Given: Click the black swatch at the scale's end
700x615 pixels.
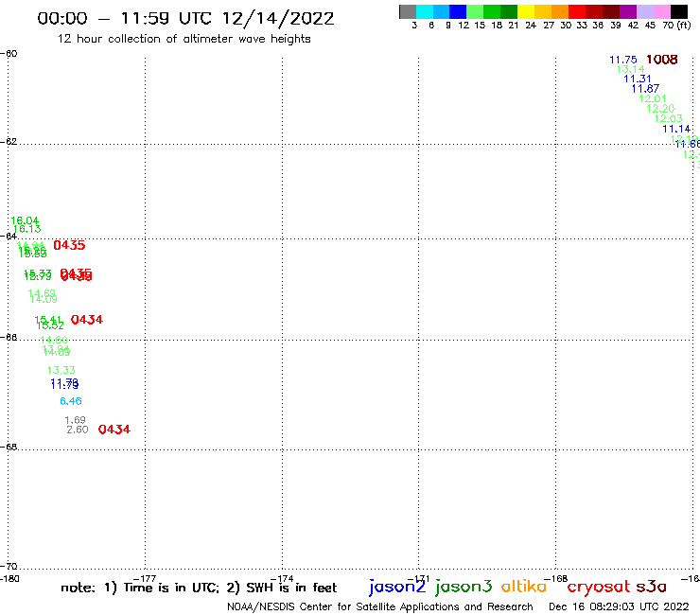Looking at the screenshot, I should click(679, 11).
